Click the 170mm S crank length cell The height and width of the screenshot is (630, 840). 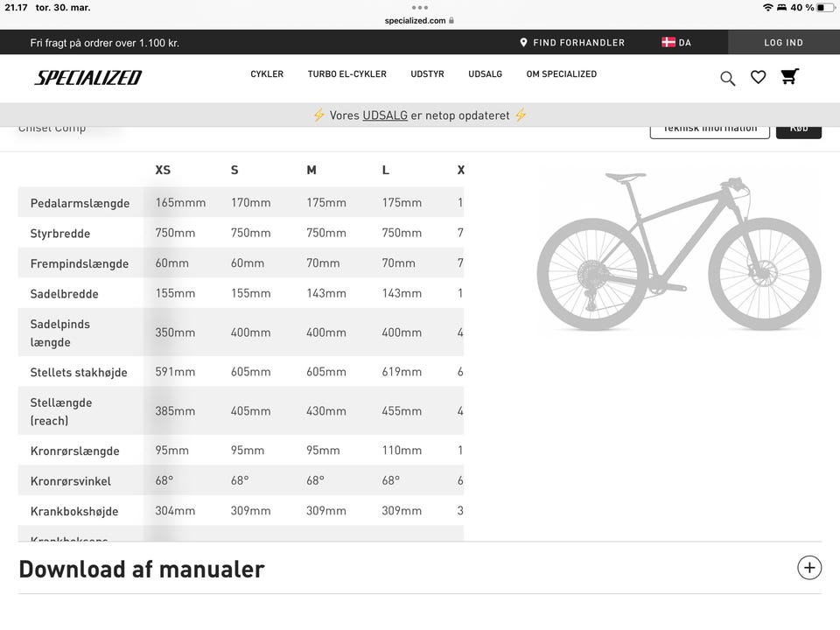click(x=251, y=202)
